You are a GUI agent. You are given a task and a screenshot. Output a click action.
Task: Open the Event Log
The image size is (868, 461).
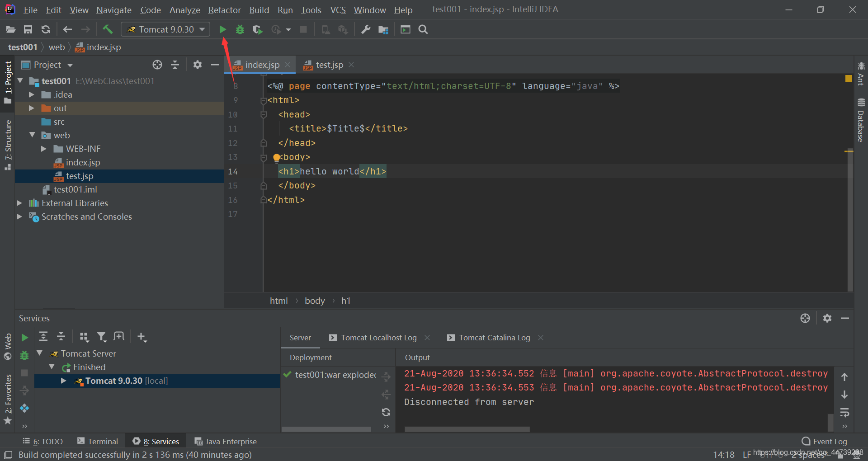(x=824, y=441)
